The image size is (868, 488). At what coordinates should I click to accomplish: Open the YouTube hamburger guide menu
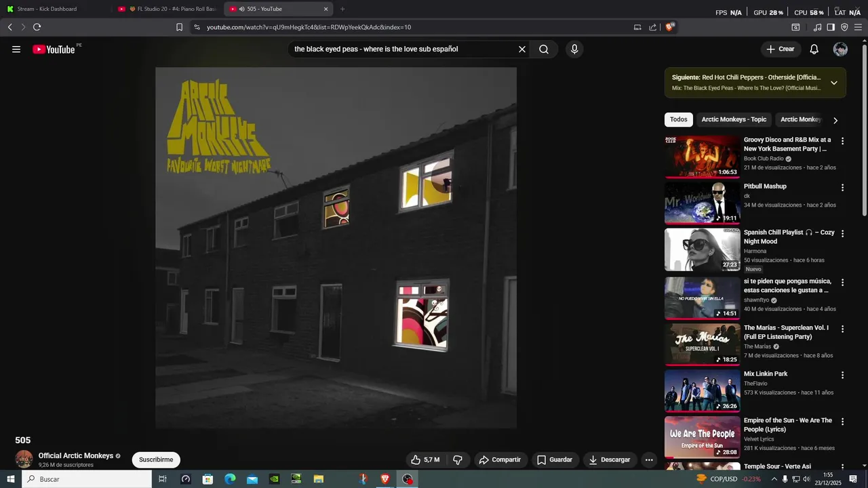pos(16,49)
